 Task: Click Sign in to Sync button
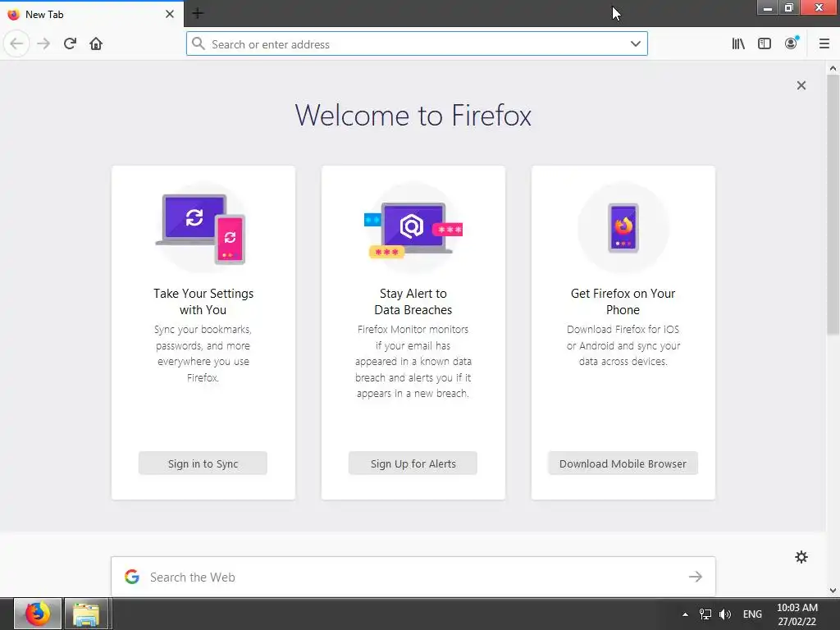(x=203, y=463)
